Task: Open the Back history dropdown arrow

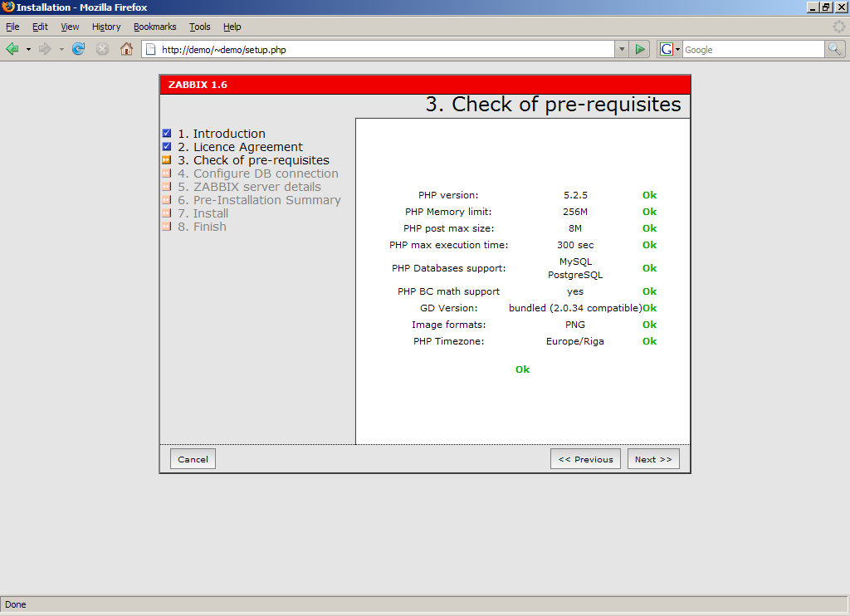Action: click(x=28, y=49)
